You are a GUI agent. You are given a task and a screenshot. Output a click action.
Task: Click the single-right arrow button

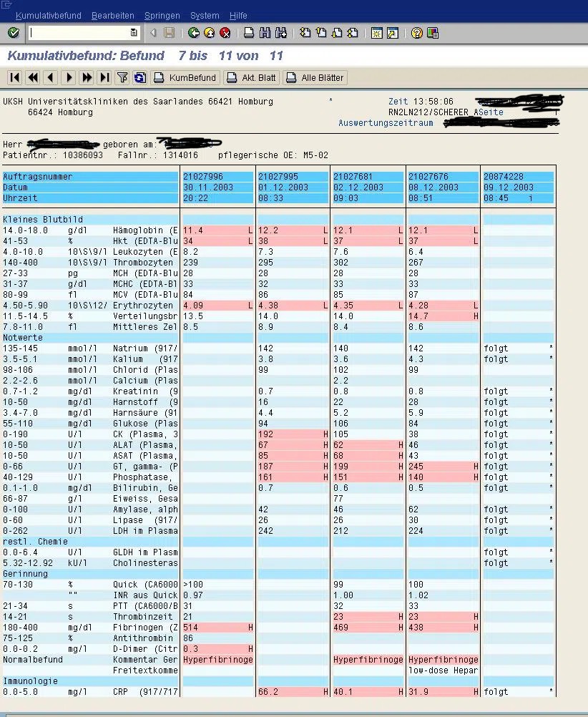pyautogui.click(x=69, y=78)
